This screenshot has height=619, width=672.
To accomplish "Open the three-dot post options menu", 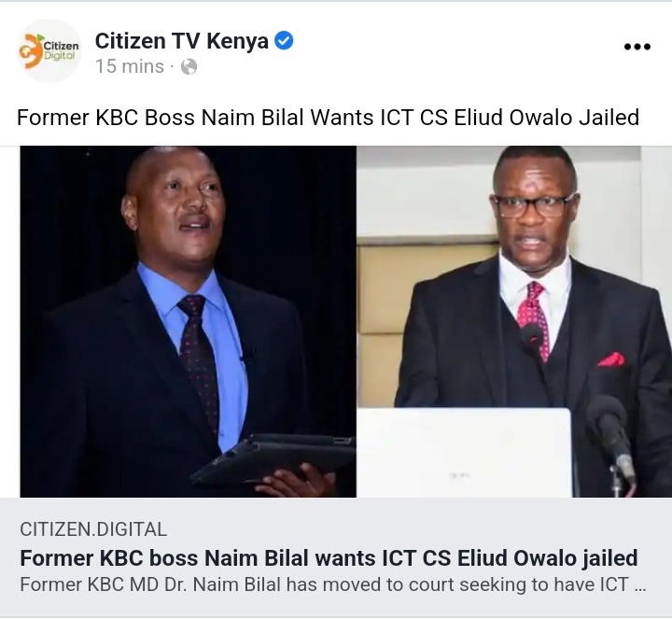I will 637,47.
